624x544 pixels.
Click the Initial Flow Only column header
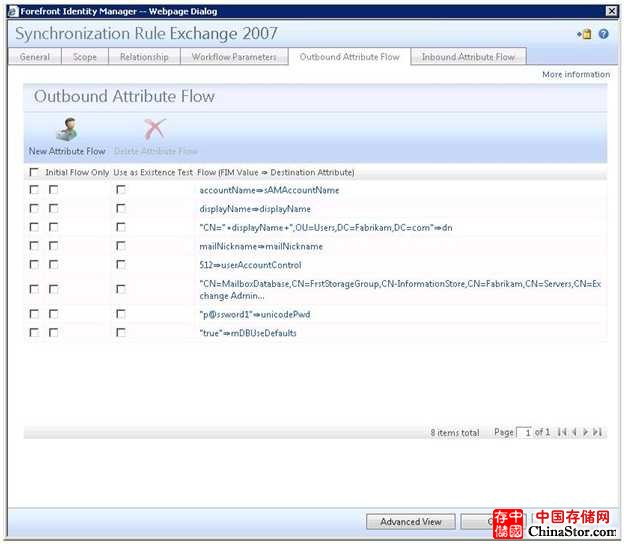click(77, 172)
